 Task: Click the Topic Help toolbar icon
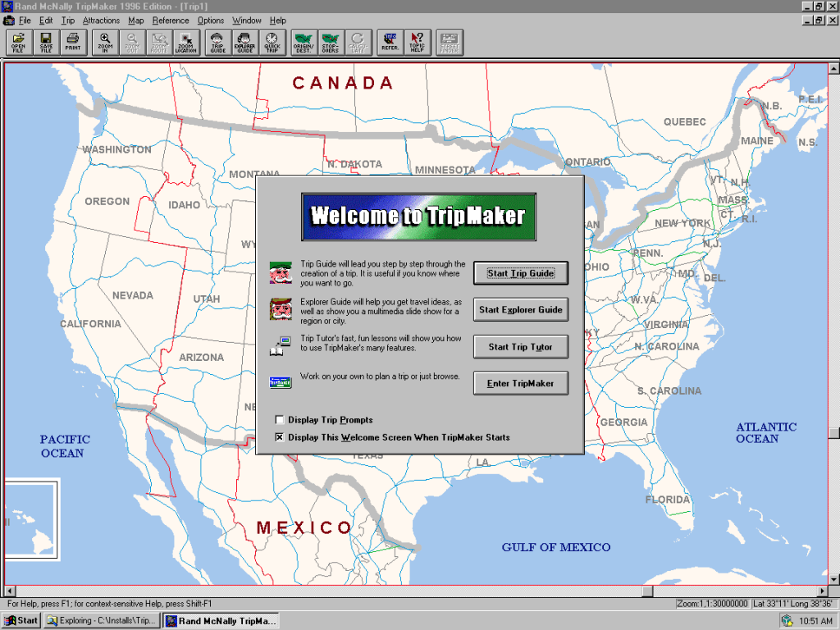[x=417, y=43]
